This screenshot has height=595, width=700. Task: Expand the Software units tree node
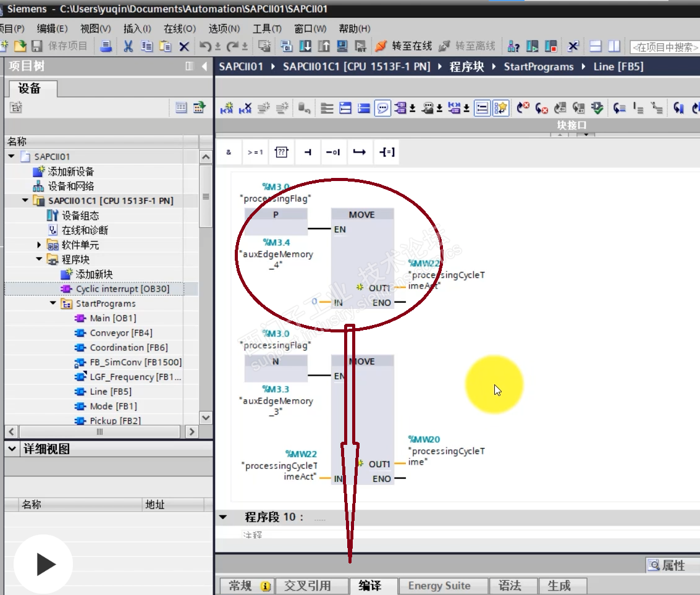click(x=40, y=245)
